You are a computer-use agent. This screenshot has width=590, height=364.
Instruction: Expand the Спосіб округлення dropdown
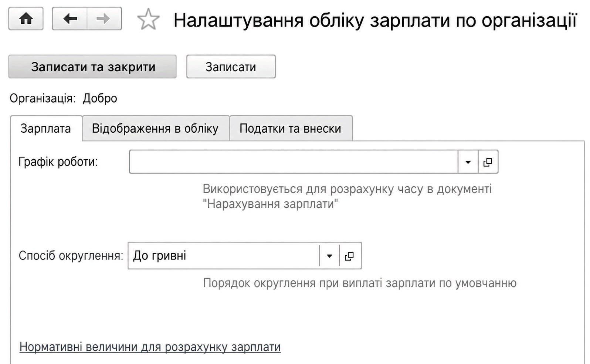tap(329, 256)
